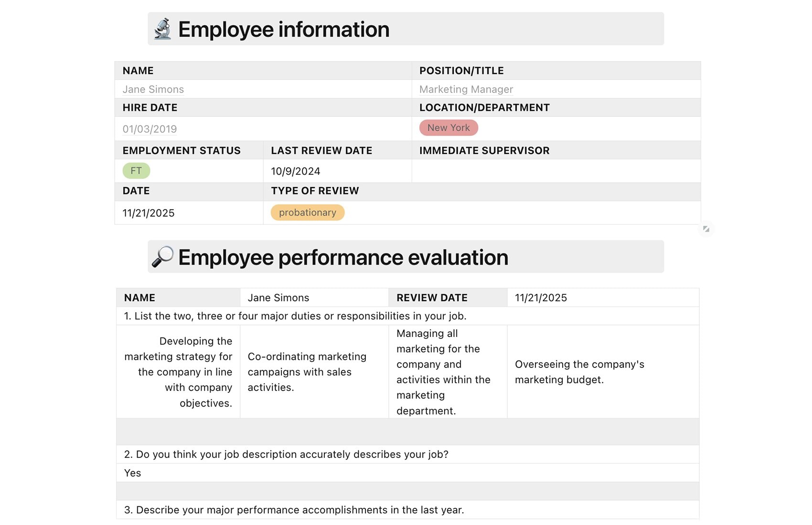Click the 11/21/2025 date cell
This screenshot has width=812, height=525.
pos(148,213)
